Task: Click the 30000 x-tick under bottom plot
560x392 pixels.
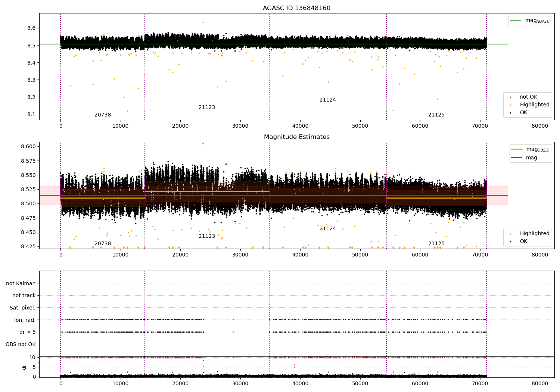Action: 240,383
